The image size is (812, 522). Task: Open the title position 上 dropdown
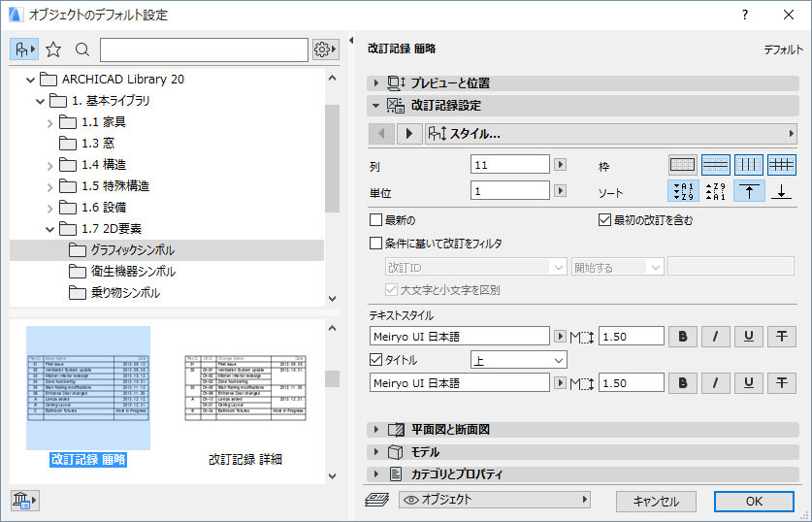[x=519, y=360]
